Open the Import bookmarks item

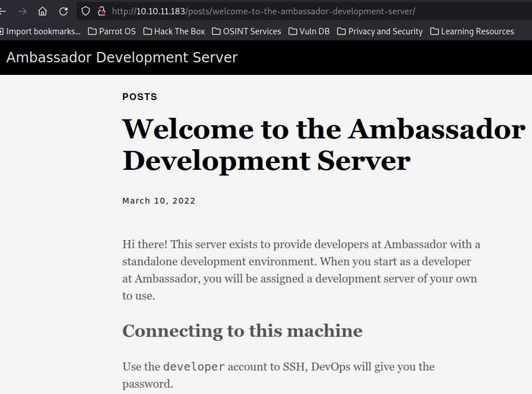(41, 31)
